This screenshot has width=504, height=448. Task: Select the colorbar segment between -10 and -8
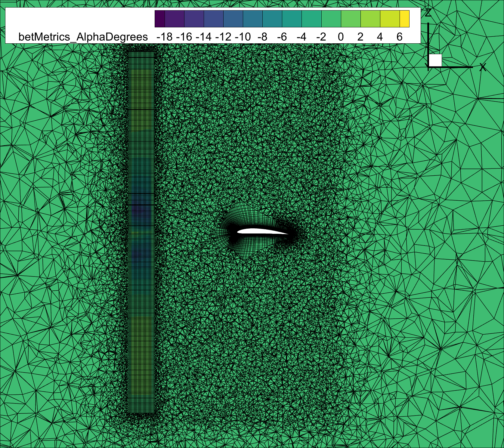tap(253, 19)
